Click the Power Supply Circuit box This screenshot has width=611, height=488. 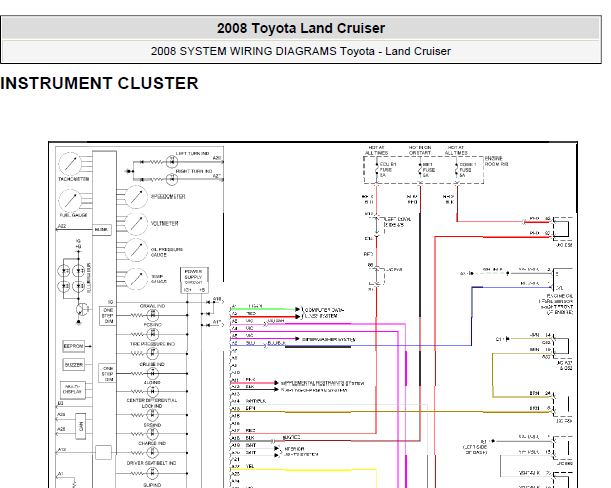click(x=194, y=280)
